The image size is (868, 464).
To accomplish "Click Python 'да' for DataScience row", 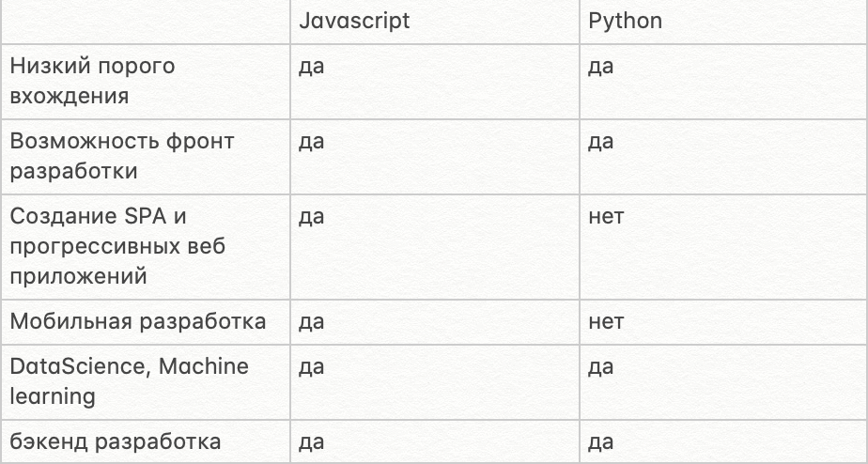I will coord(601,367).
